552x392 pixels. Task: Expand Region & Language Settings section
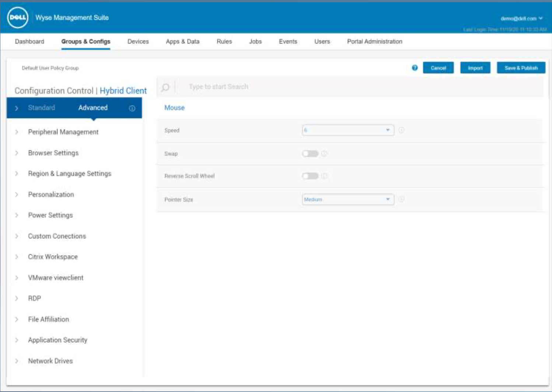(x=70, y=174)
